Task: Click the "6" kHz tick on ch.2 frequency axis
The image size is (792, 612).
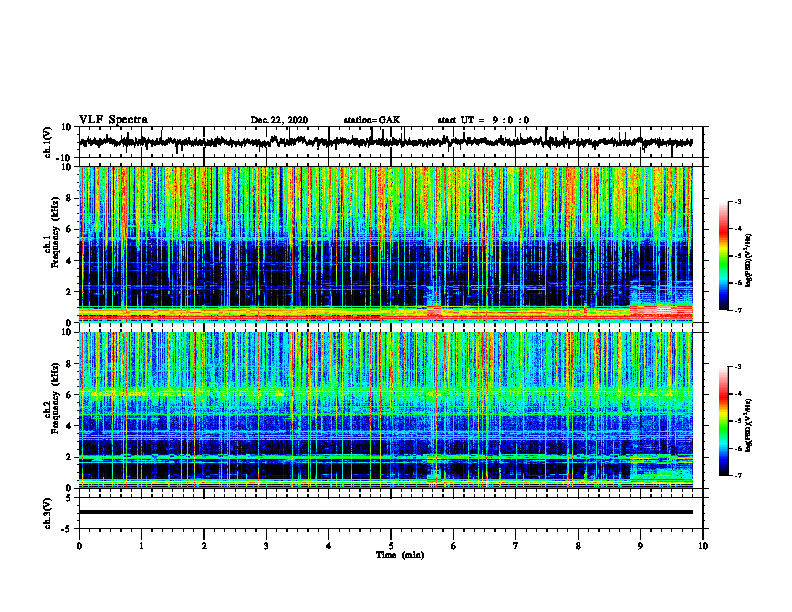Action: (x=69, y=395)
